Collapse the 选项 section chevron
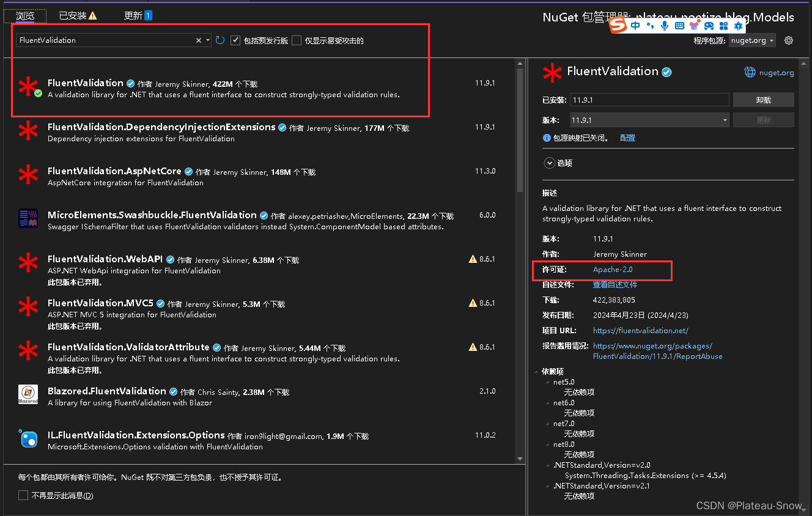 (x=549, y=163)
